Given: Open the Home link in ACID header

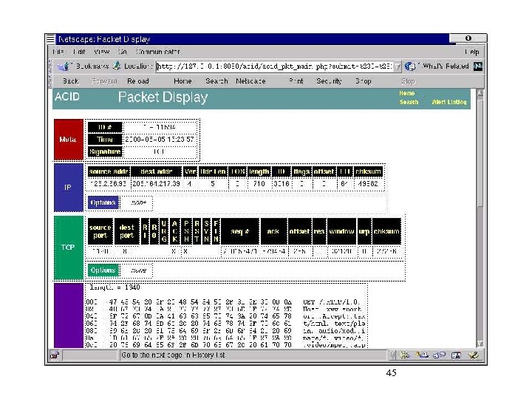Looking at the screenshot, I should click(x=407, y=93).
